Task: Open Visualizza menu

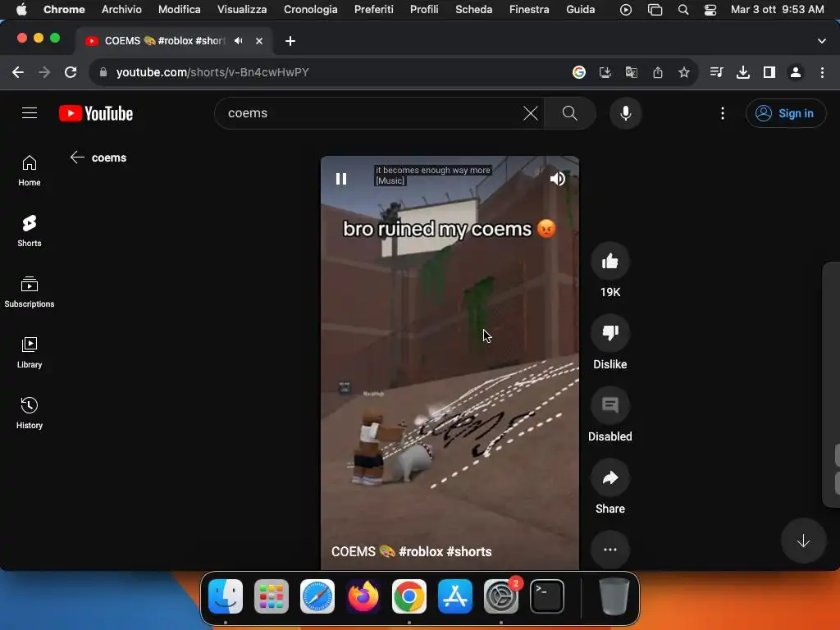Action: click(242, 9)
